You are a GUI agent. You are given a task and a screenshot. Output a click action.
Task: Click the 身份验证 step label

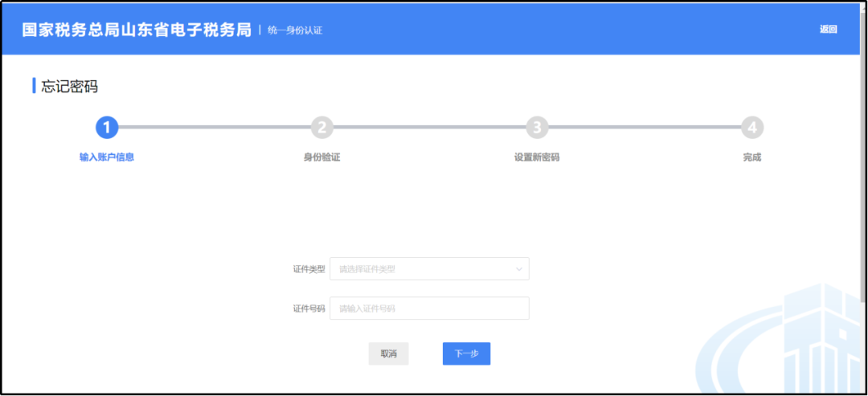click(321, 157)
